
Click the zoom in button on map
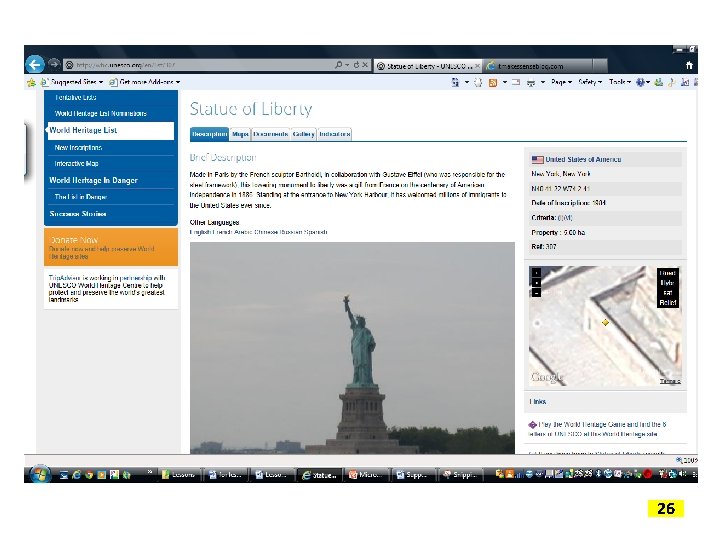pos(536,273)
